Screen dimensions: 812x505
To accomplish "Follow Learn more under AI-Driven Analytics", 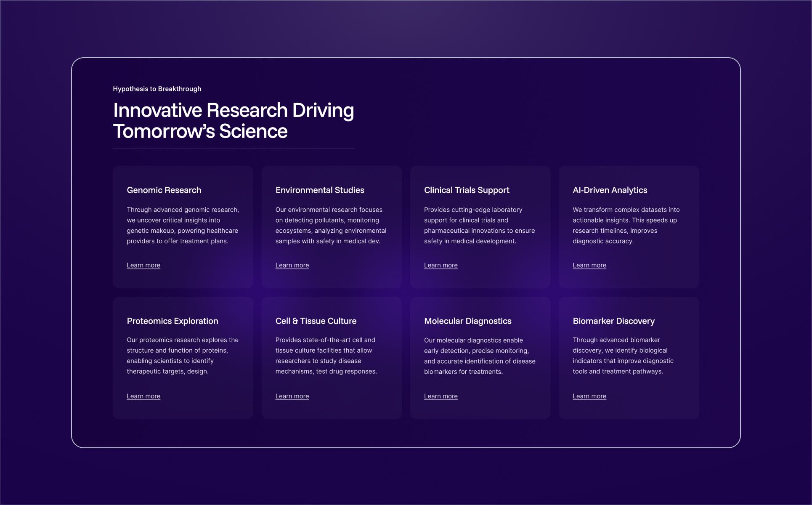I will (589, 265).
